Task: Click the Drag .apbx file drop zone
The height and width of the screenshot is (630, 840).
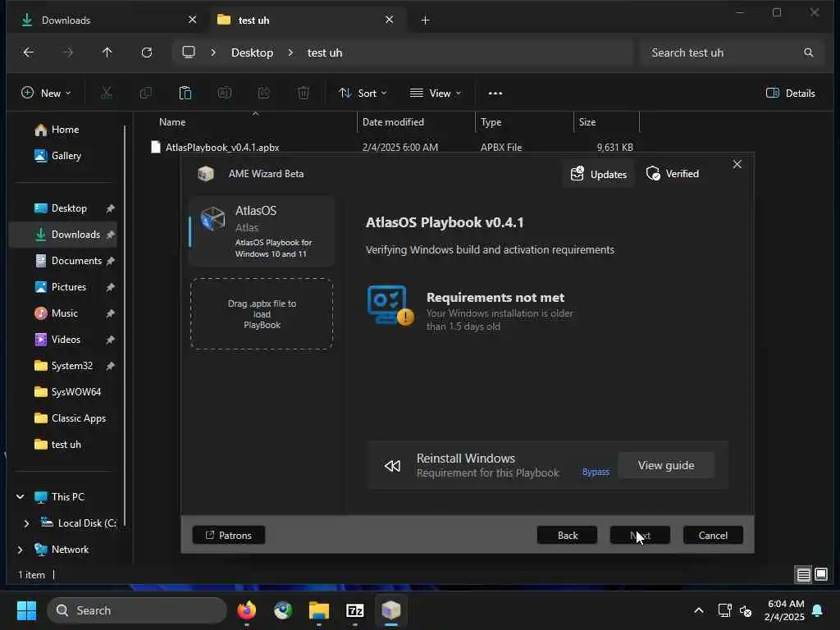Action: coord(262,314)
